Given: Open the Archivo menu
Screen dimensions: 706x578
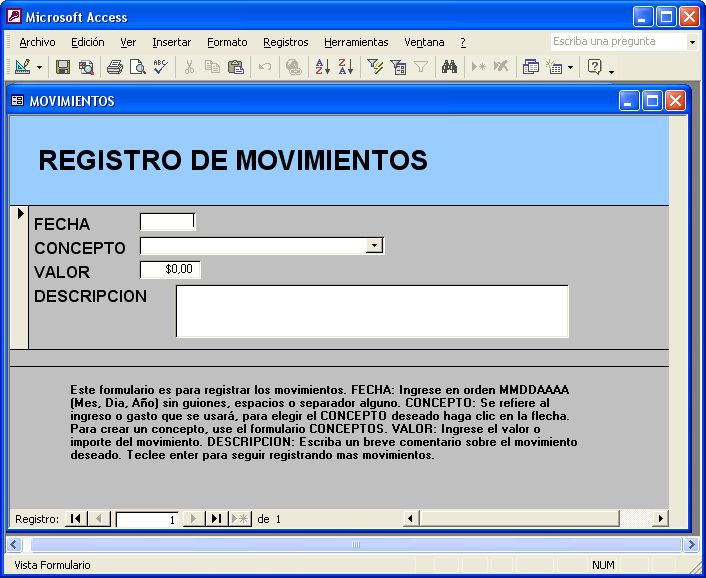Looking at the screenshot, I should point(37,42).
